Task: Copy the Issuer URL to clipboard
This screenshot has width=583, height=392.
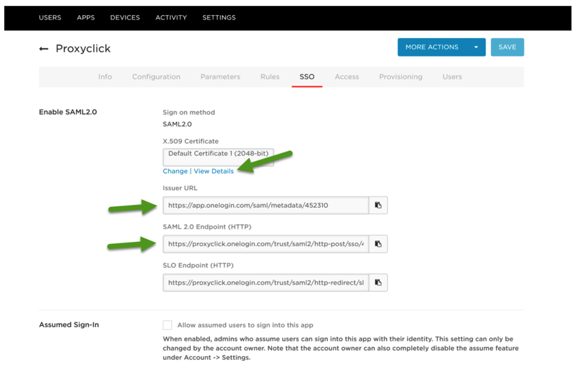Action: click(x=378, y=205)
